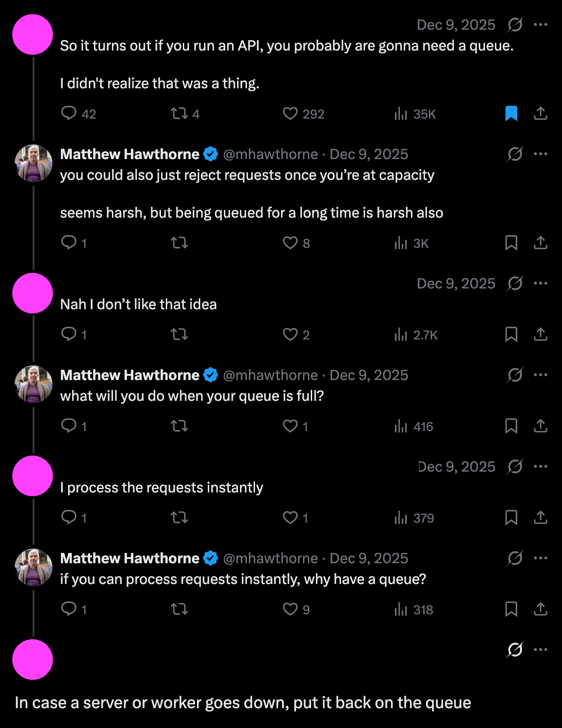Toggle like on the 'I process the requests instantly' tweet

point(290,517)
